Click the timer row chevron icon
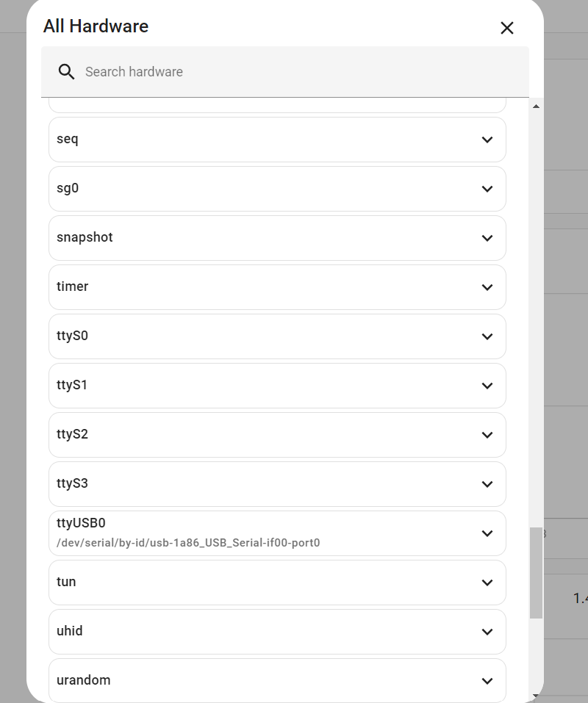 487,287
